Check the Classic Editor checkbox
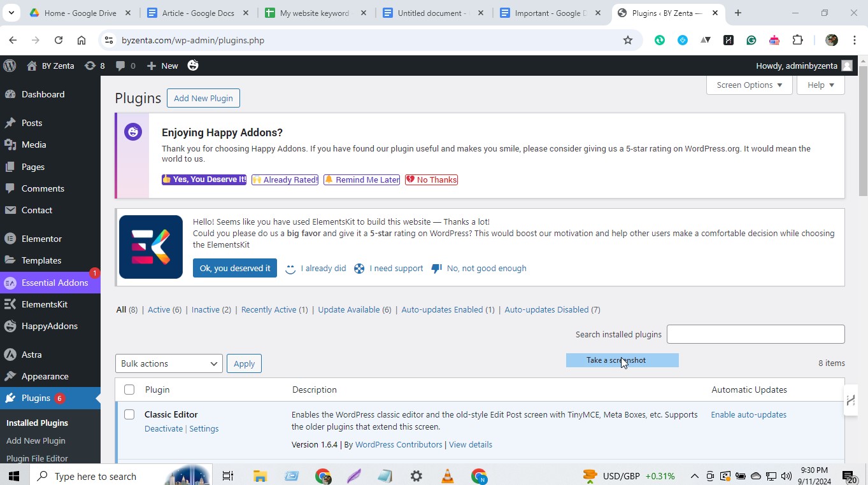This screenshot has width=868, height=485. click(x=129, y=414)
